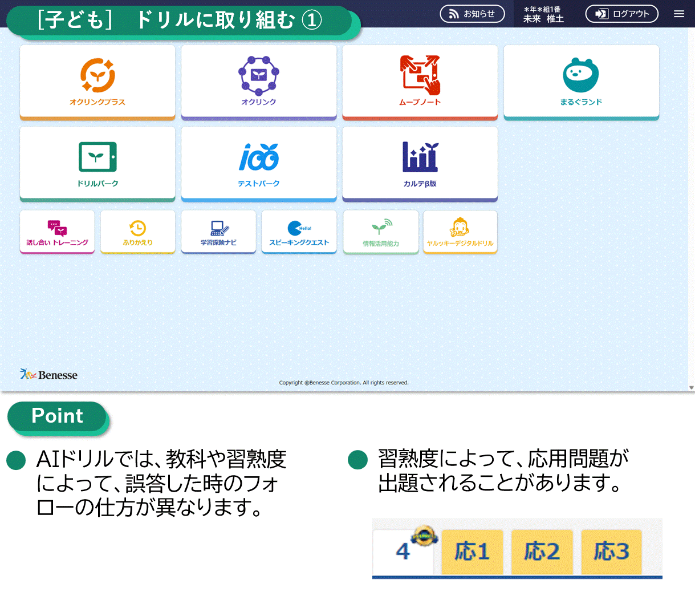
Task: Click the Benesse copyright text
Action: tap(344, 383)
